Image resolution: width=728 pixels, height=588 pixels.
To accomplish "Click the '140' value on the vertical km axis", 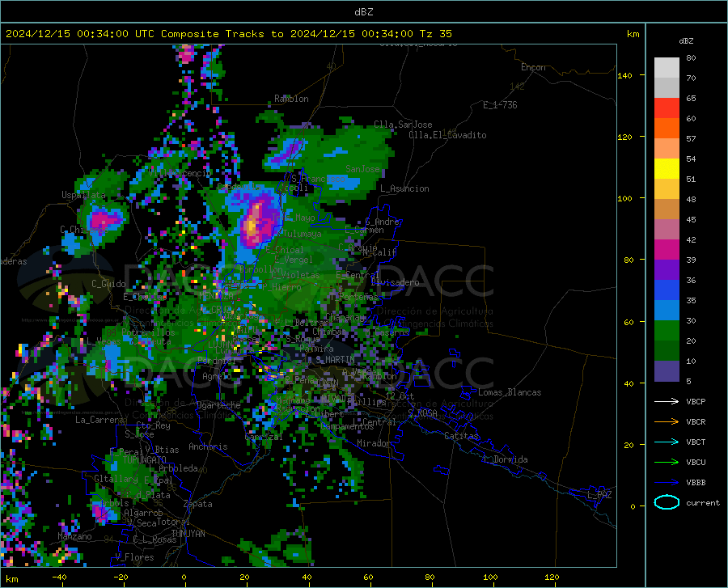I will 624,75.
